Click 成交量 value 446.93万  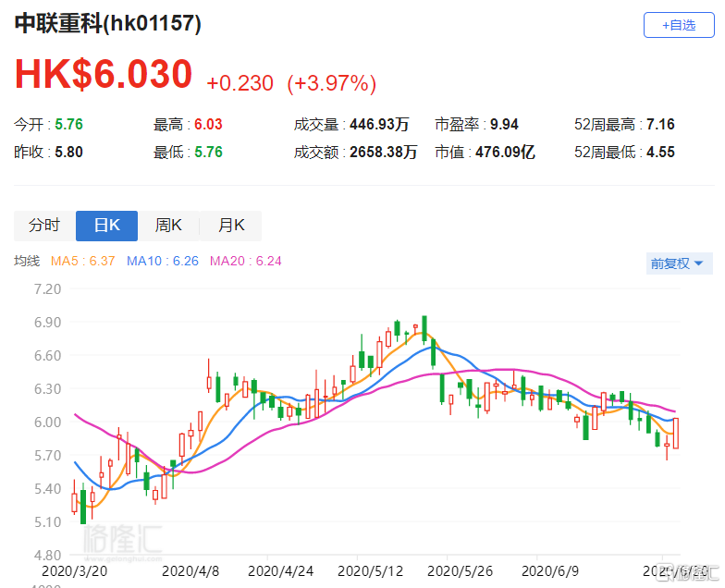[x=379, y=124]
